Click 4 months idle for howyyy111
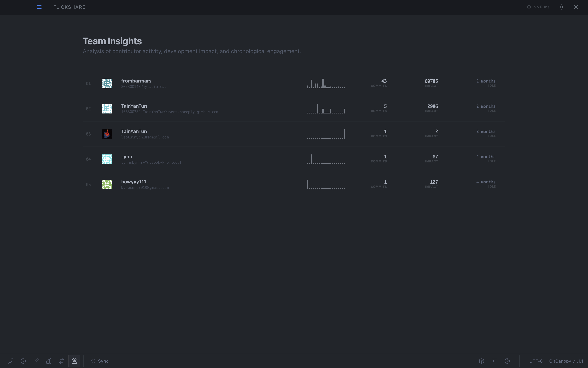 coord(486,184)
